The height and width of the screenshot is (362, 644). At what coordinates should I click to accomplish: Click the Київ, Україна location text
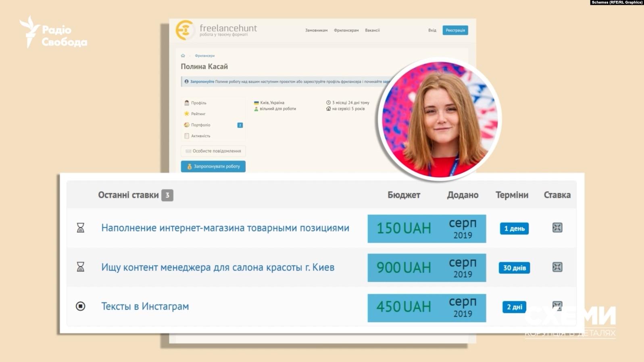click(x=272, y=103)
